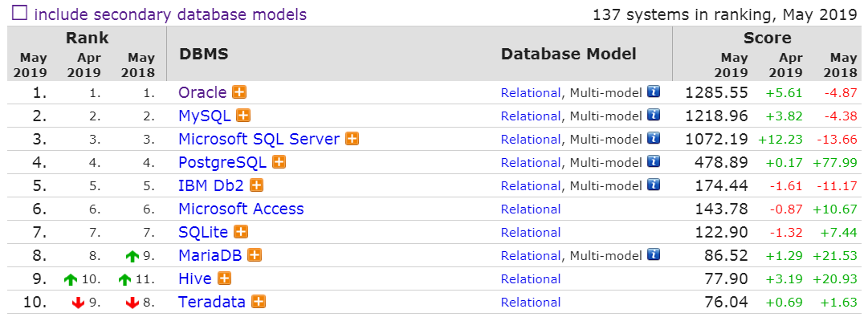Viewport: 868px width, 317px height.
Task: Open the Microsoft Access link
Action: click(242, 209)
